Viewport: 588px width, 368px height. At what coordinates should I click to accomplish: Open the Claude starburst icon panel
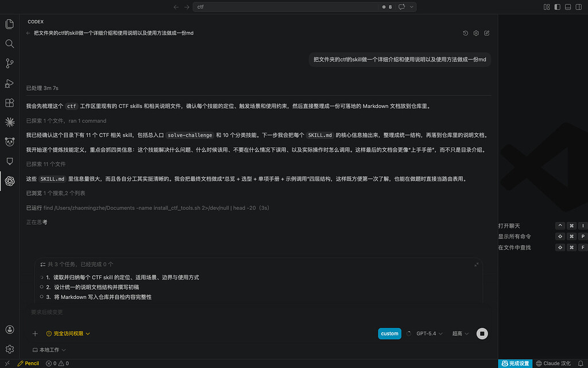(x=10, y=122)
